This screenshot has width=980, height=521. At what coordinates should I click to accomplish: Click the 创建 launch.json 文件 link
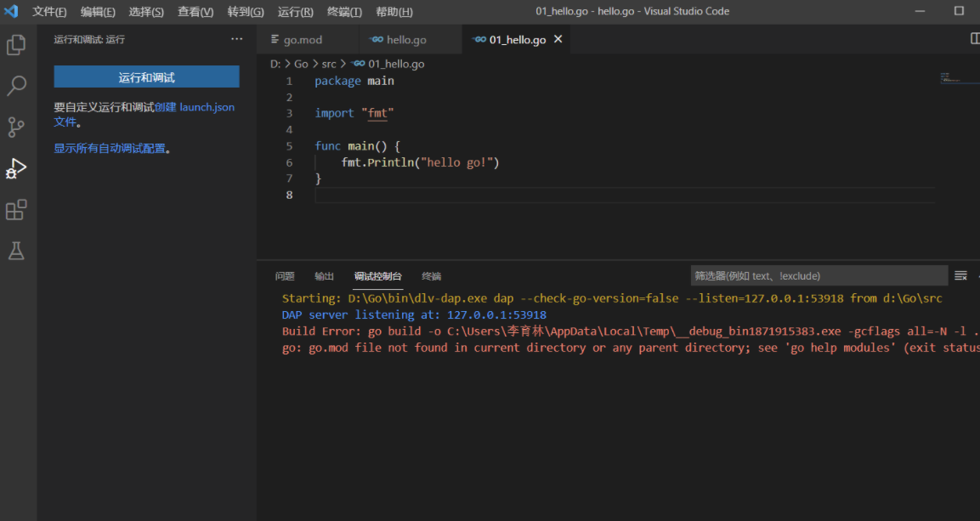coord(194,107)
